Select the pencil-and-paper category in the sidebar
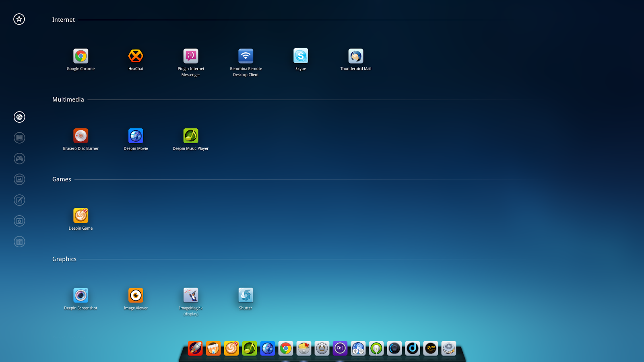This screenshot has height=362, width=644. (x=19, y=200)
